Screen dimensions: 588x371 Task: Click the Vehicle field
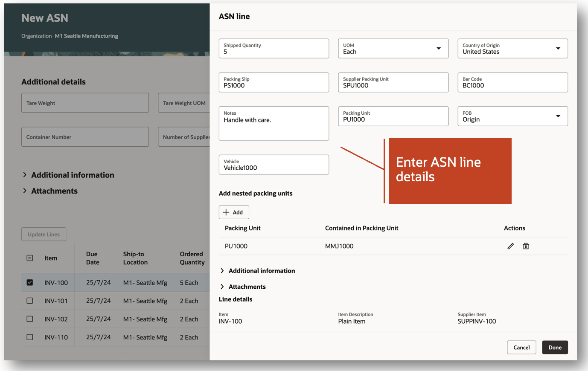[x=274, y=165]
